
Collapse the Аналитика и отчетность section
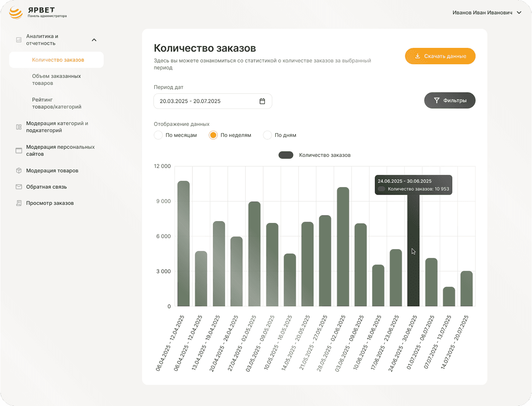pyautogui.click(x=94, y=40)
